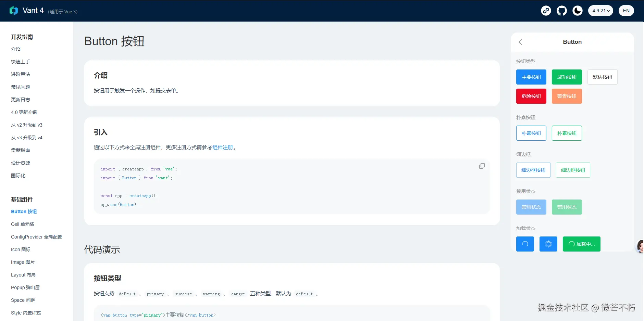The height and width of the screenshot is (321, 644).
Task: Open Popup 弹出层 component page
Action: pos(25,287)
